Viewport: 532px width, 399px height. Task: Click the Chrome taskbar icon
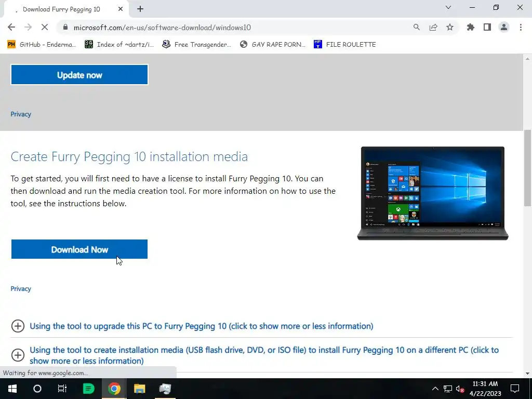[x=114, y=389]
